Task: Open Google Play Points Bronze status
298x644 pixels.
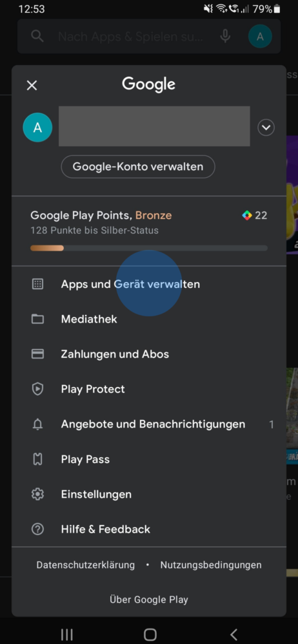Action: point(101,215)
